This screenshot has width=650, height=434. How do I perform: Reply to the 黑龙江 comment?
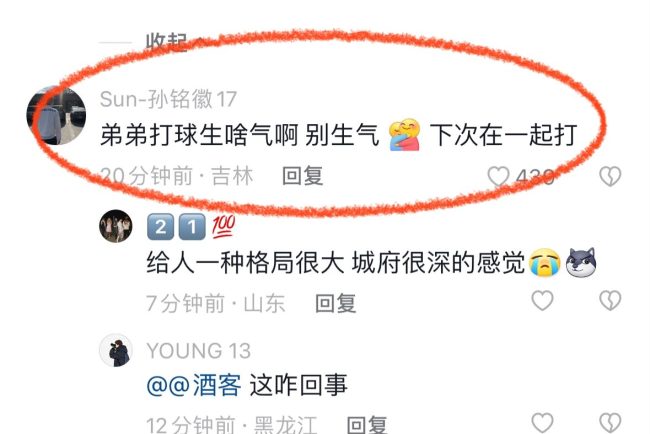pyautogui.click(x=367, y=424)
